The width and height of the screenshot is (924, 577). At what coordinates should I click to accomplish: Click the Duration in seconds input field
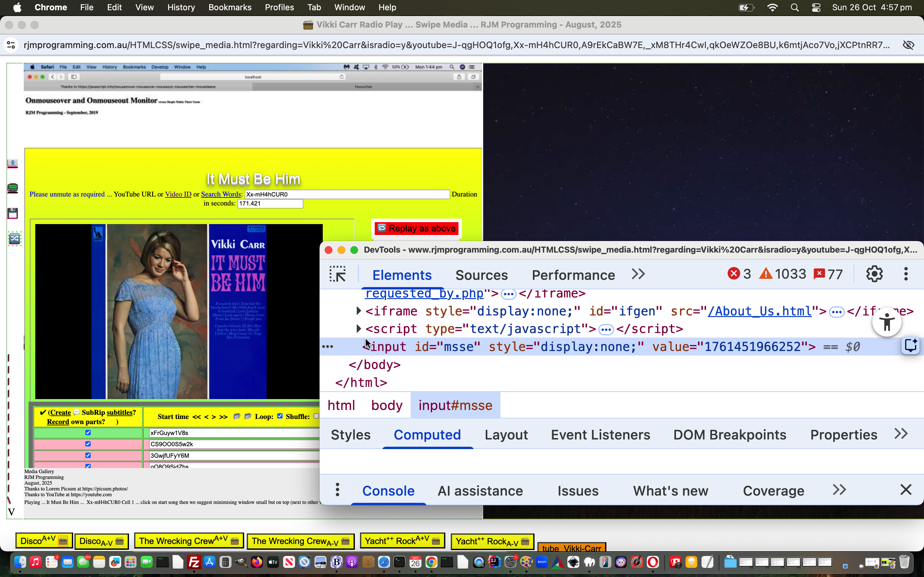tap(270, 204)
